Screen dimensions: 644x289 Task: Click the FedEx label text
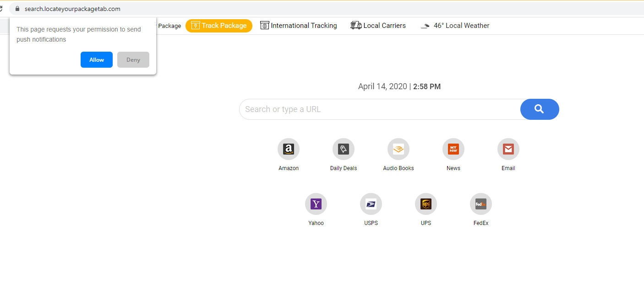point(481,223)
